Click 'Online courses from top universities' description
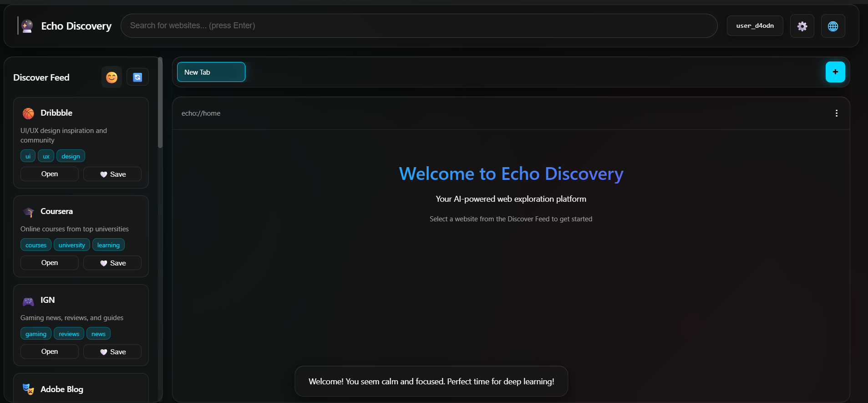The height and width of the screenshot is (403, 868). 75,229
